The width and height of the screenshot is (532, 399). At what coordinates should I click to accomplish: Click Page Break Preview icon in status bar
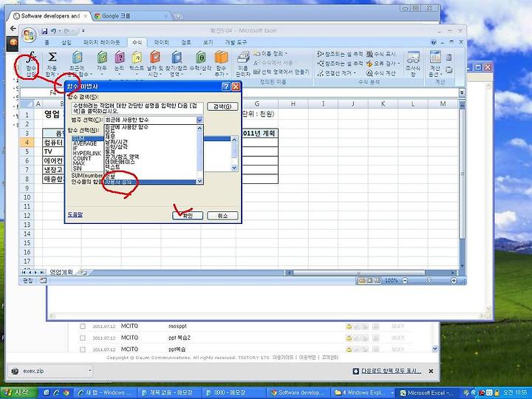378,281
